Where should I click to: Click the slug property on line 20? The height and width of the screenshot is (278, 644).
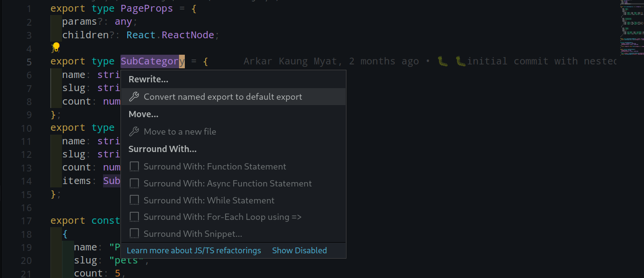click(x=85, y=260)
